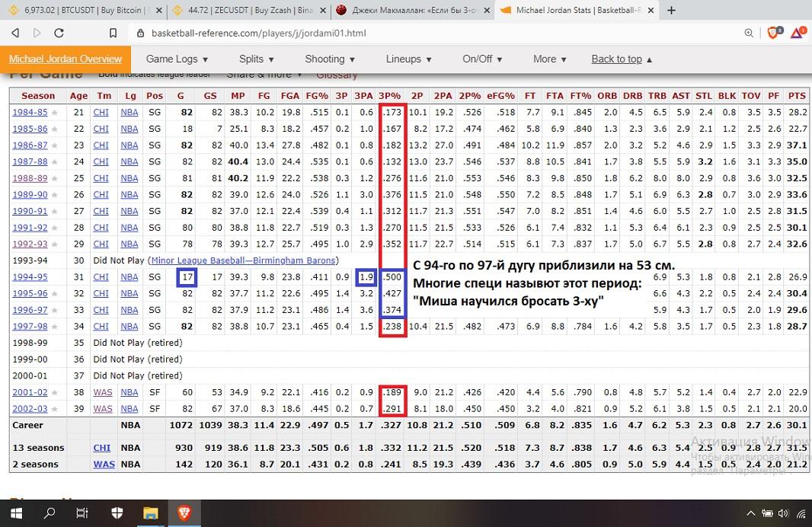Select the Michael Jordan Overview menu item
The image size is (812, 527).
pyautogui.click(x=66, y=59)
